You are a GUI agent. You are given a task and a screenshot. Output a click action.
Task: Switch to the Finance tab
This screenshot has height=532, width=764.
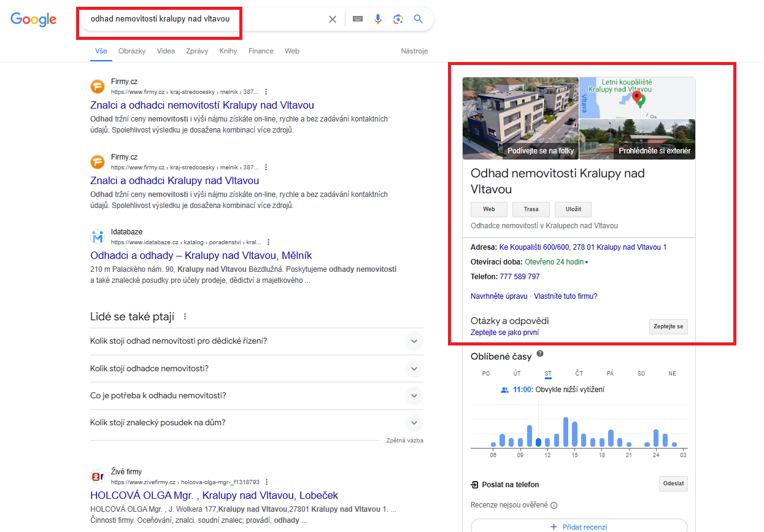[x=261, y=52]
